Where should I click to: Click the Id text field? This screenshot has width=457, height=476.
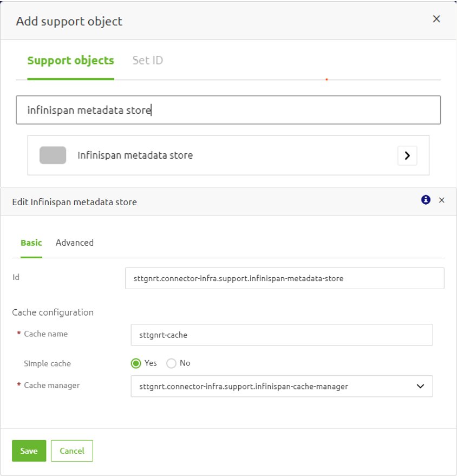pyautogui.click(x=284, y=278)
